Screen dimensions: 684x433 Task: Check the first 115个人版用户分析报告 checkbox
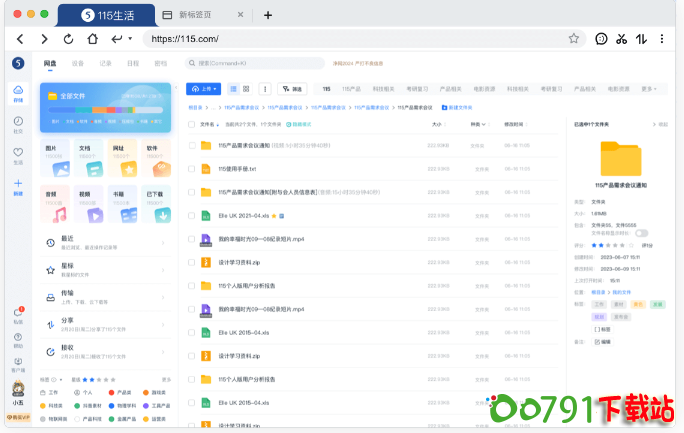pyautogui.click(x=192, y=286)
